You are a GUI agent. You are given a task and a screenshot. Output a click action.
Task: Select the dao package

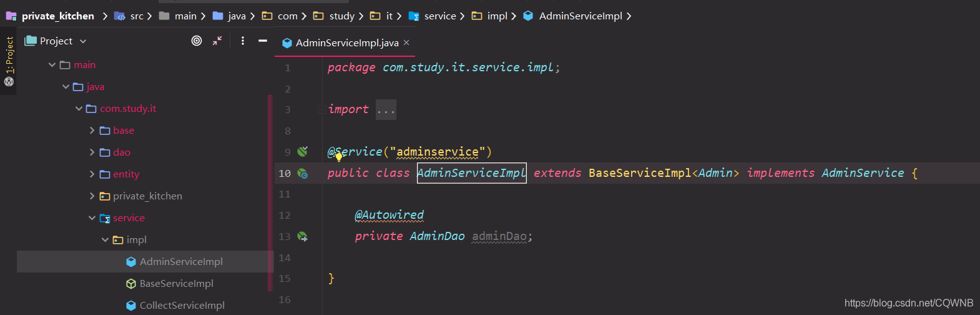[x=145, y=152]
